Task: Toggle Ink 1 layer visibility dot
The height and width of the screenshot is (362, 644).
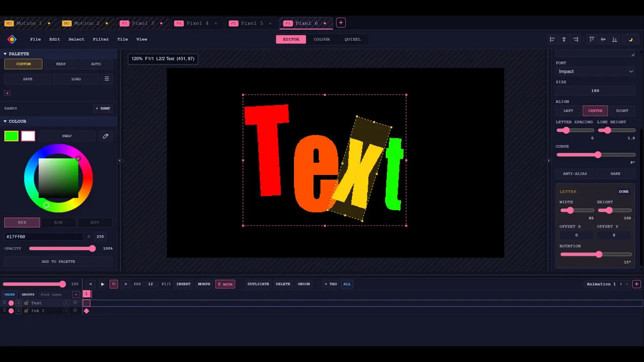Action: click(x=11, y=311)
